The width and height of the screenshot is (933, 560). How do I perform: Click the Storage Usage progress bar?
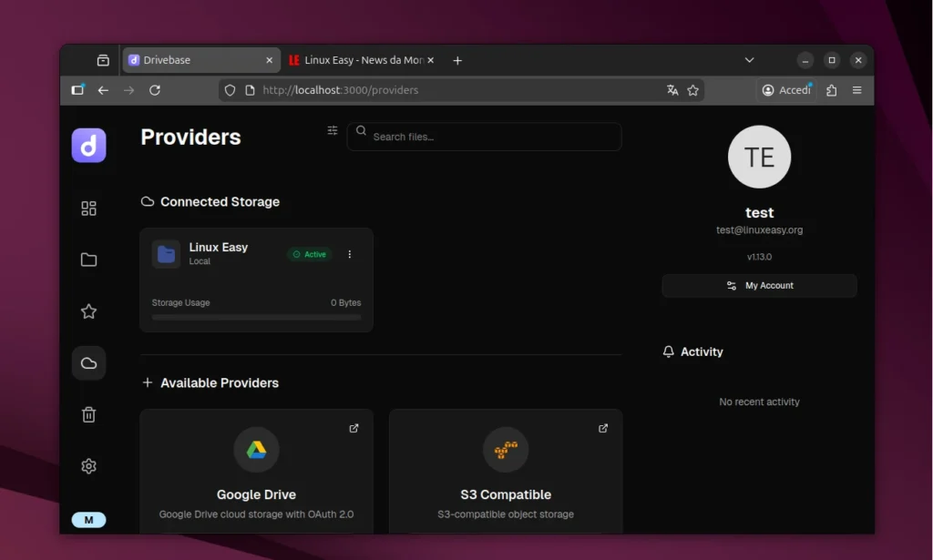click(x=257, y=318)
